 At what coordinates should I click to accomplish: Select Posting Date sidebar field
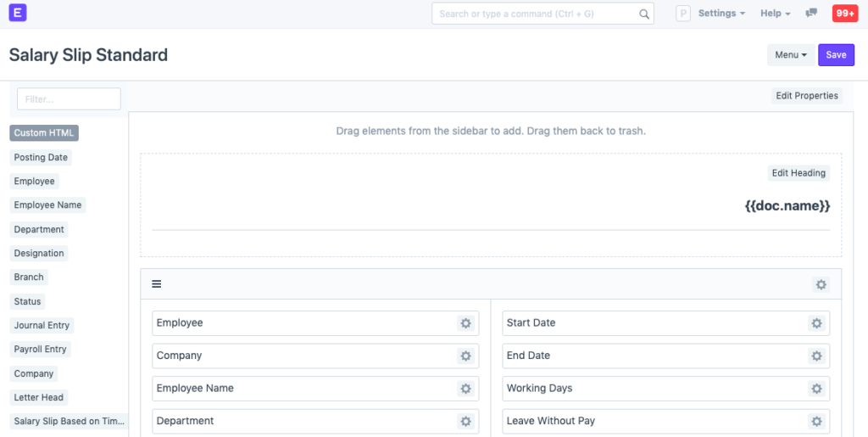[x=41, y=157]
